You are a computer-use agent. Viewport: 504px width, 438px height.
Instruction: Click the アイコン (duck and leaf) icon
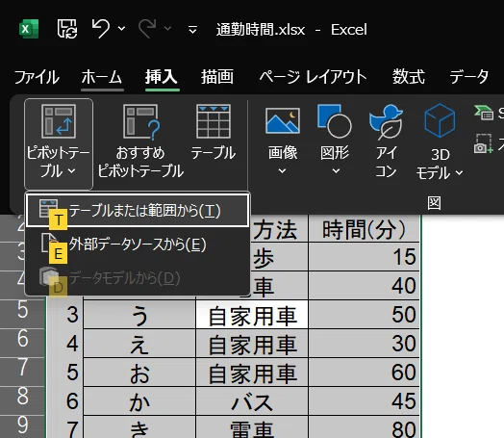[386, 122]
